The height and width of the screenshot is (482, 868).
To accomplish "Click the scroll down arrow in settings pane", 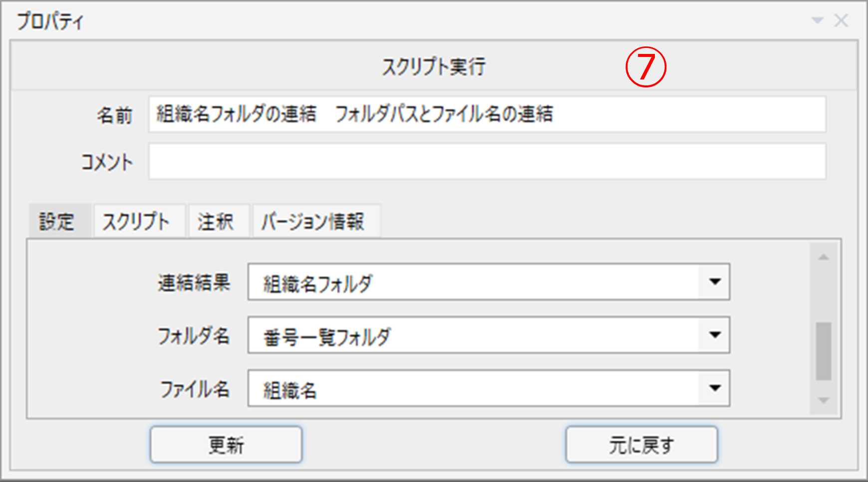I will click(x=824, y=400).
